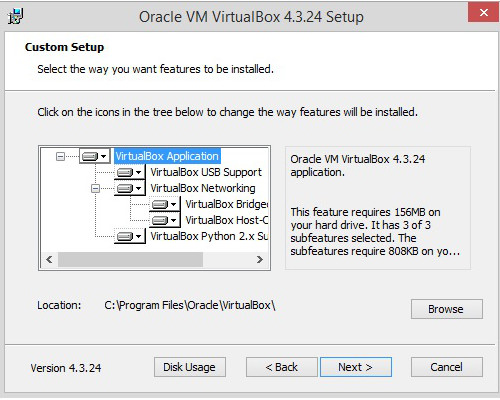Viewport: 500px width, 400px height.
Task: Select the VirtualBox Application tree item
Action: tap(167, 156)
